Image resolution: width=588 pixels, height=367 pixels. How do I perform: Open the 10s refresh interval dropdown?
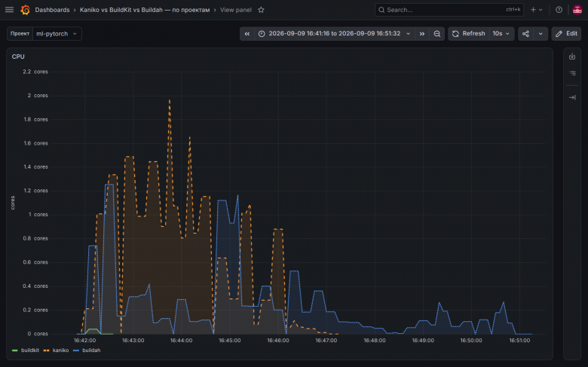tap(501, 34)
